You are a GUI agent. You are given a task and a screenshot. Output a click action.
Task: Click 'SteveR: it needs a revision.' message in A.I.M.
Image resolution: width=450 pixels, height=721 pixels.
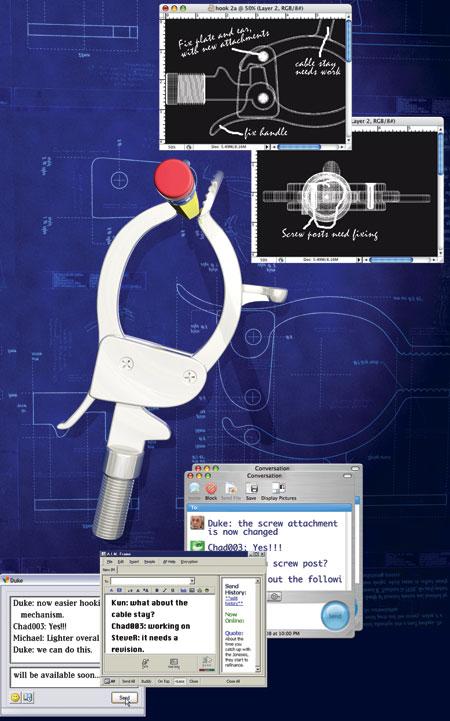tap(145, 643)
